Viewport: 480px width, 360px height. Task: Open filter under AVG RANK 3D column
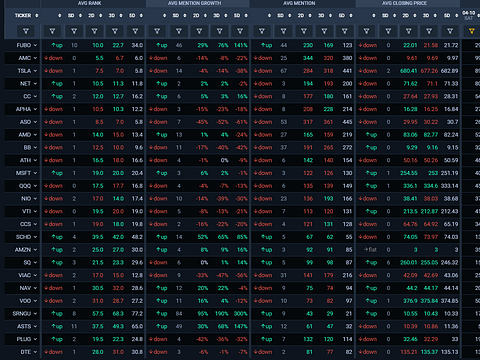tap(115, 31)
